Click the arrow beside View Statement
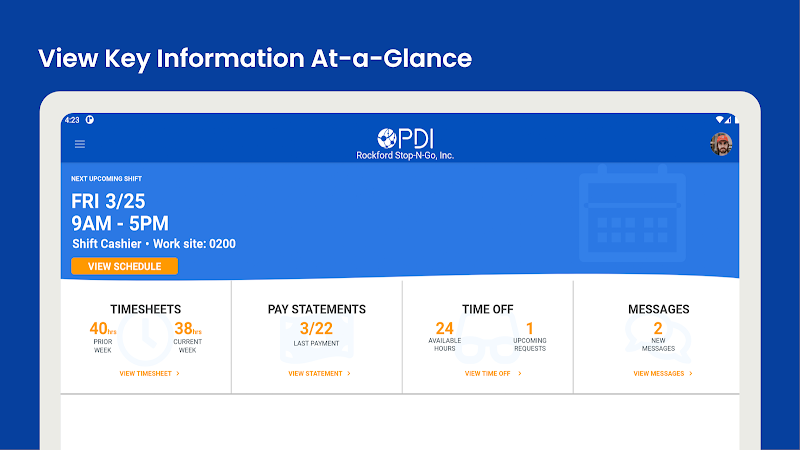Viewport: 800px width, 450px height. pyautogui.click(x=349, y=373)
